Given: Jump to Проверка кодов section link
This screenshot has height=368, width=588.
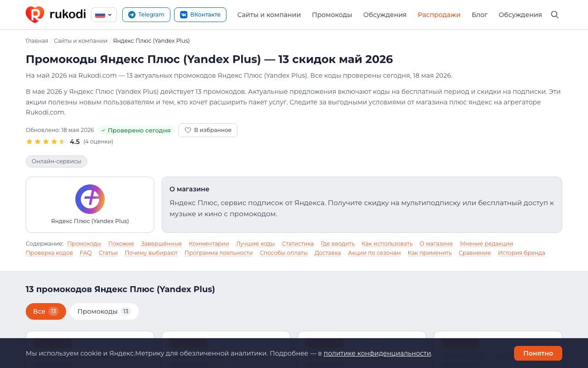Looking at the screenshot, I should point(49,253).
